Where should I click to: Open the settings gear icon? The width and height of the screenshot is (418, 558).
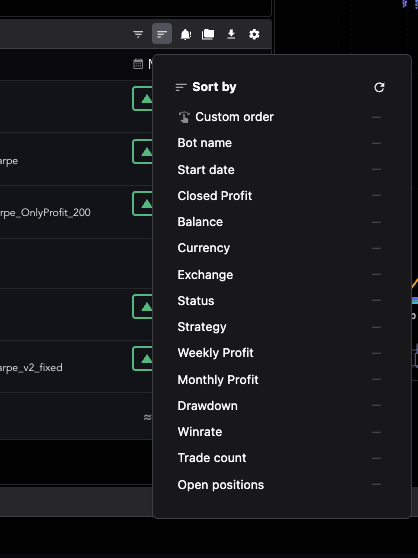(254, 34)
